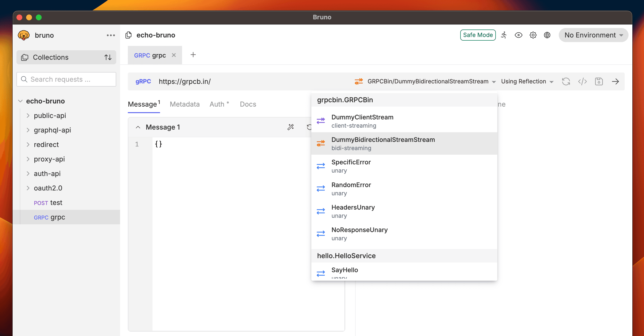
Task: Send the gRPC request with the arrow icon
Action: pyautogui.click(x=615, y=81)
